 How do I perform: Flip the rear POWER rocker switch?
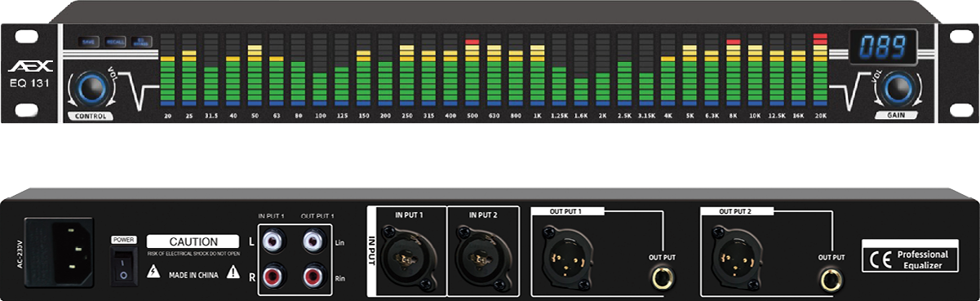[x=123, y=266]
